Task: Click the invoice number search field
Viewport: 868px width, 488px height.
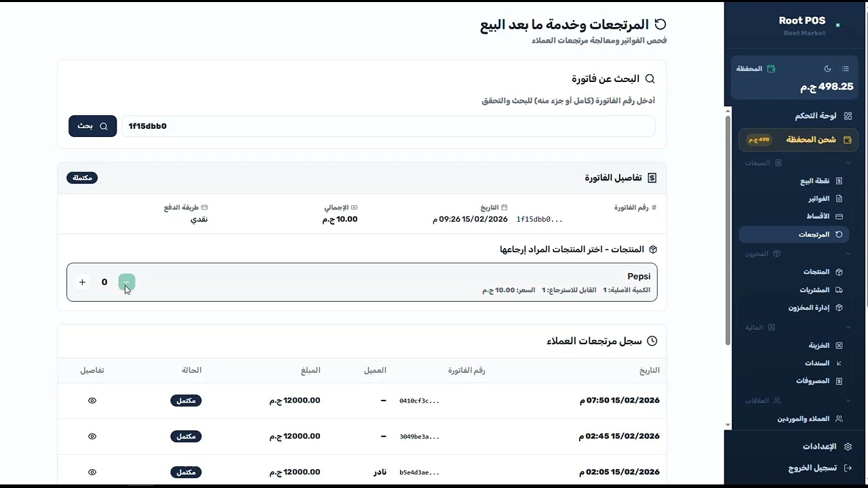Action: 389,126
